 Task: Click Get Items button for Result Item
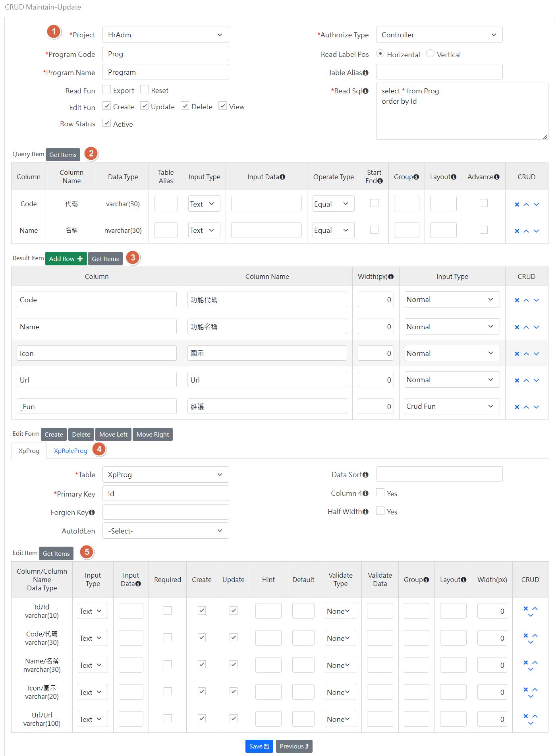point(105,259)
